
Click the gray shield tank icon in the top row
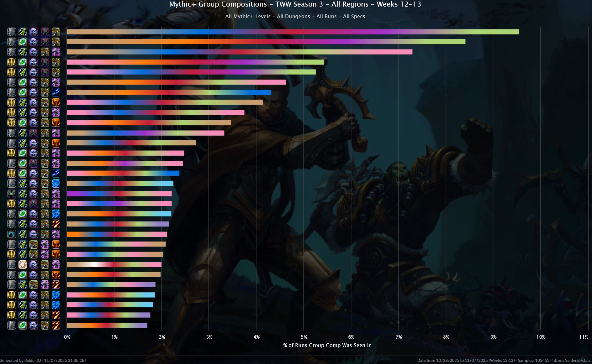pos(12,32)
